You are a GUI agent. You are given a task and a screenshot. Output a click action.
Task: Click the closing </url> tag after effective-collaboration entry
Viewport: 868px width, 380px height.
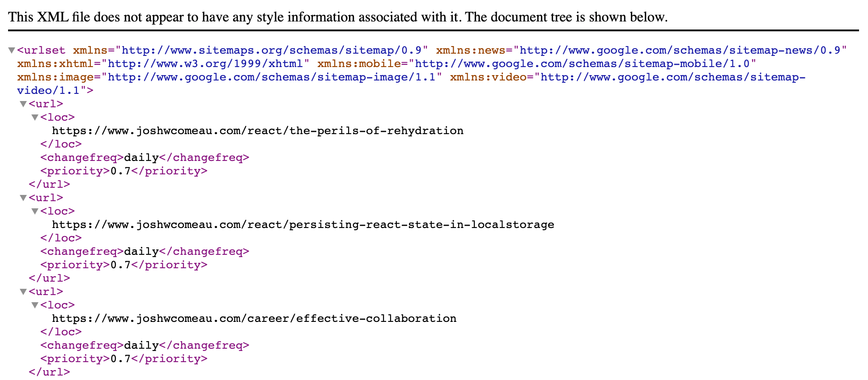click(49, 372)
